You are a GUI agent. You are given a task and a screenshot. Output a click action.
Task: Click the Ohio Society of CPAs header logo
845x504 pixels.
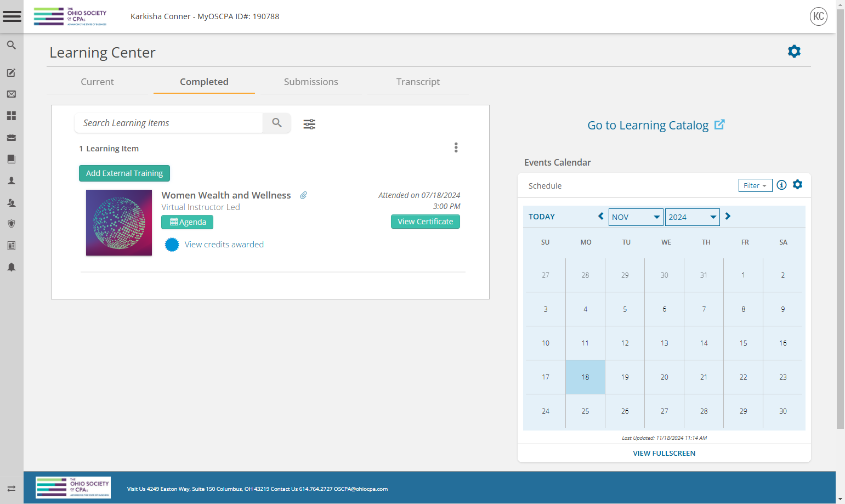(70, 16)
